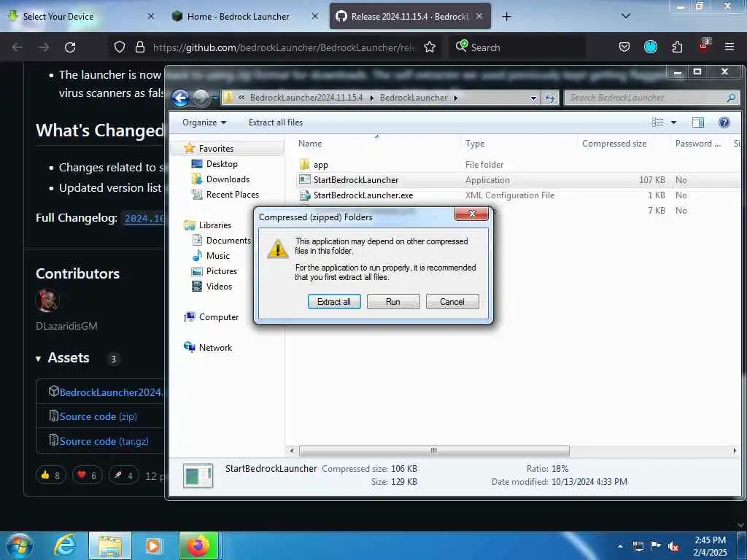Switch to Home - Bedrock Launcher tab
This screenshot has width=747, height=560.
click(x=244, y=16)
